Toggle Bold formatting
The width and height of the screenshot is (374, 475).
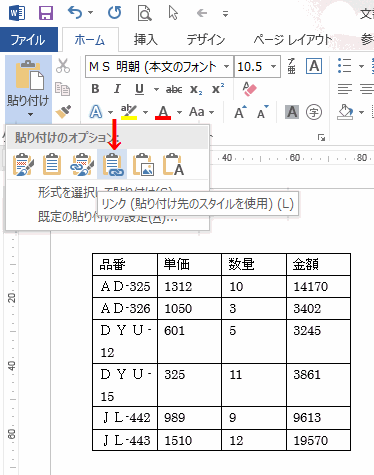pos(95,89)
